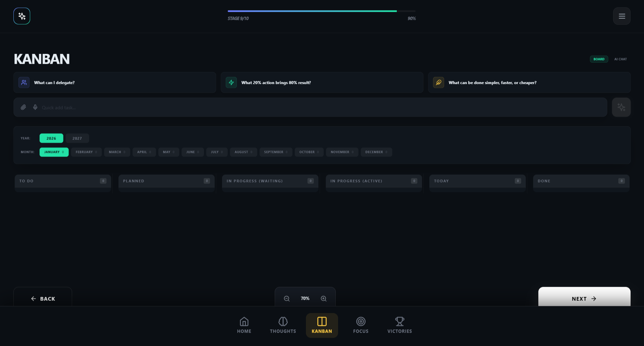This screenshot has height=346, width=644.
Task: Select the November month filter
Action: pos(342,152)
